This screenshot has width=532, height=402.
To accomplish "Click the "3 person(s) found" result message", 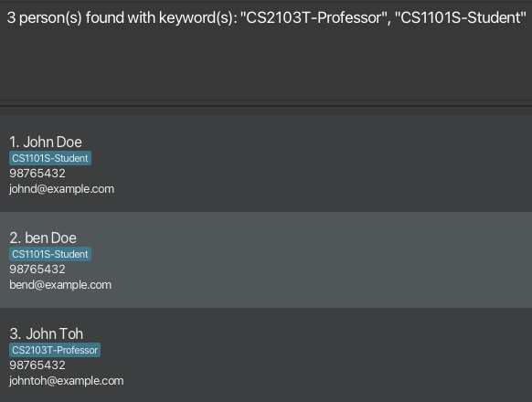I will tap(266, 17).
